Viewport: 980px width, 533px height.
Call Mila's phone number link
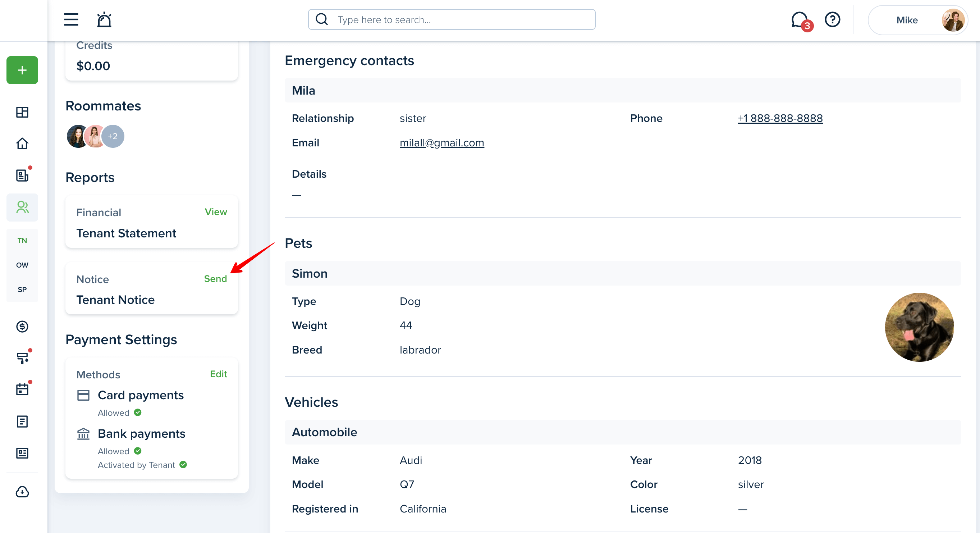[x=780, y=118]
